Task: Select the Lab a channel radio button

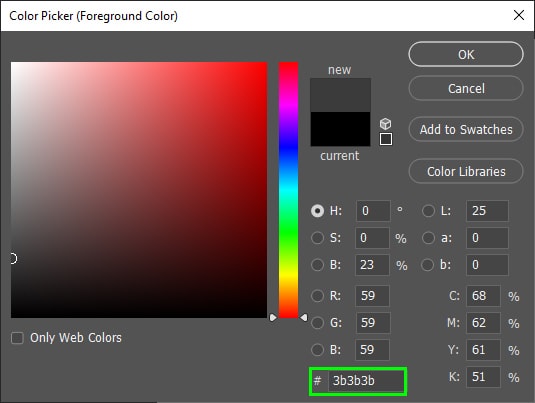Action: click(428, 238)
